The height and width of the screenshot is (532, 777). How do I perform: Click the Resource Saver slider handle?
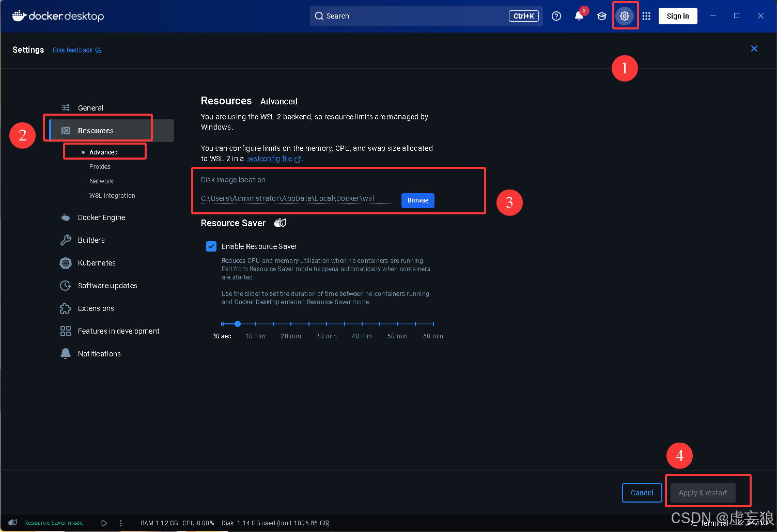pos(238,324)
